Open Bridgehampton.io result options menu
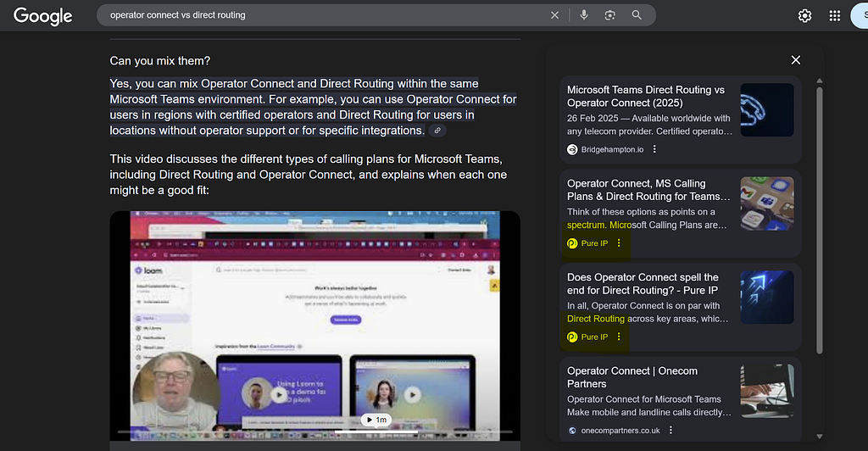 click(x=654, y=149)
